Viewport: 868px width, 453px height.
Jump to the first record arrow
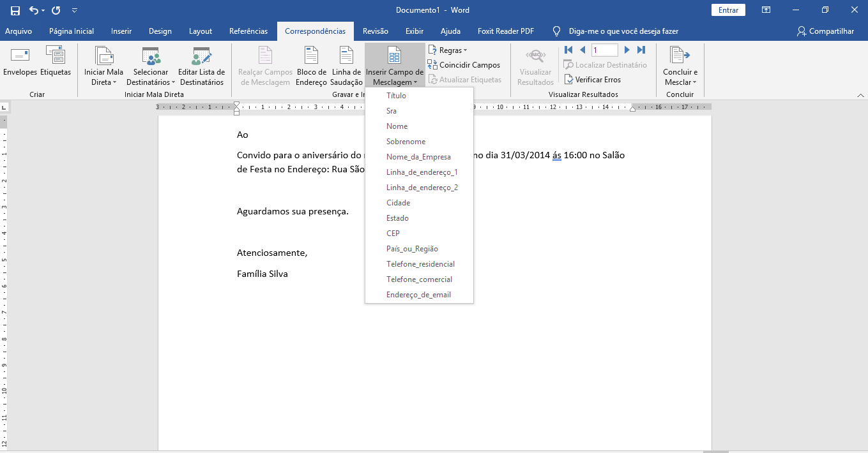point(568,50)
